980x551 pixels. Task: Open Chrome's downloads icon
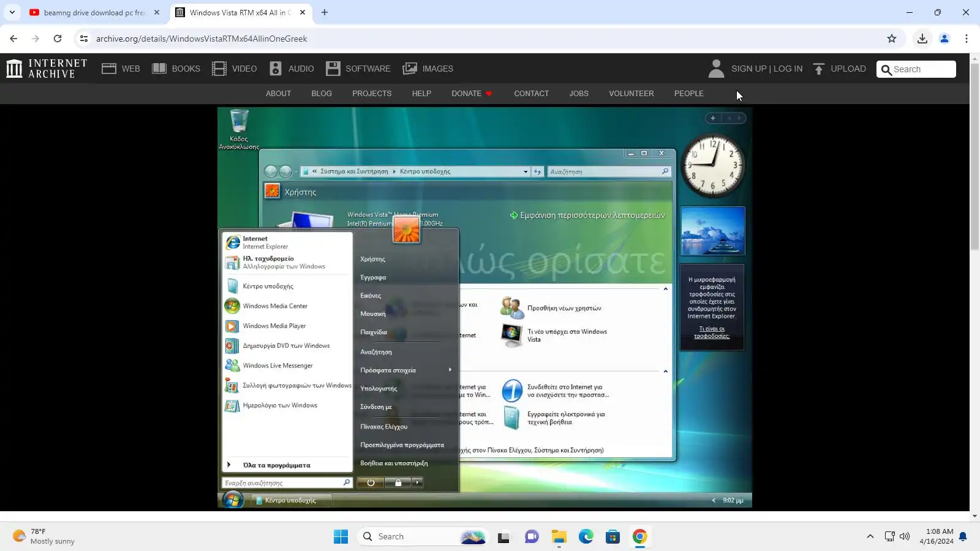922,39
